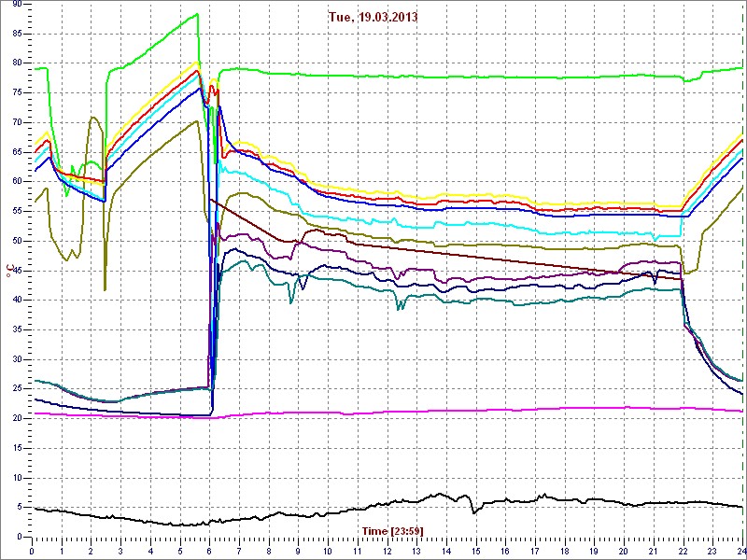Select the '90' temperature axis label
This screenshot has width=747, height=560.
pos(16,4)
